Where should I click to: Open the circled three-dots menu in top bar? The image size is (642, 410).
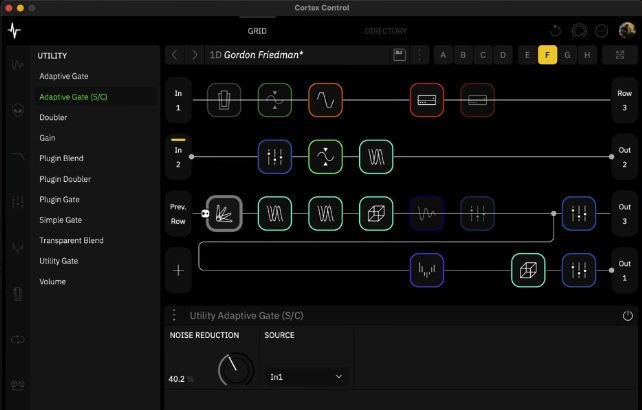[601, 31]
